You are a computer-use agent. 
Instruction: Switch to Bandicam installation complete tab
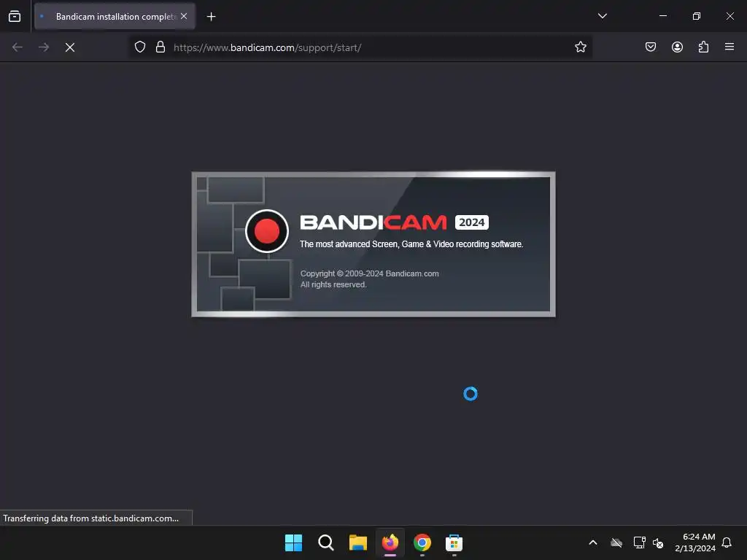[115, 16]
